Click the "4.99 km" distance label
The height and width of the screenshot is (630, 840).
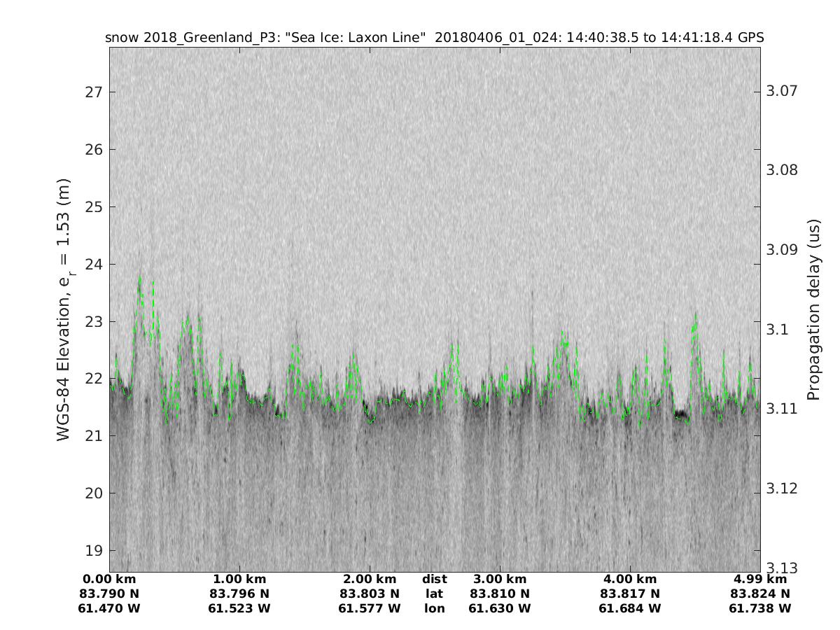pyautogui.click(x=760, y=579)
